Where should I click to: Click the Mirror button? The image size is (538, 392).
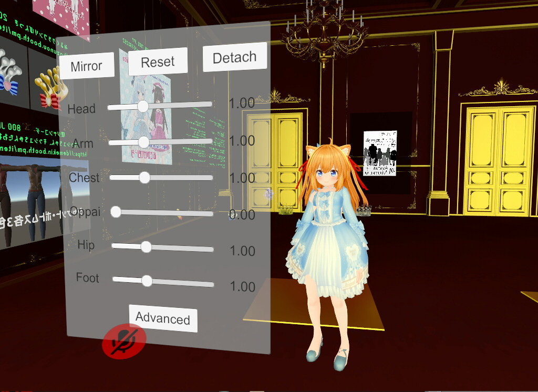pos(87,66)
